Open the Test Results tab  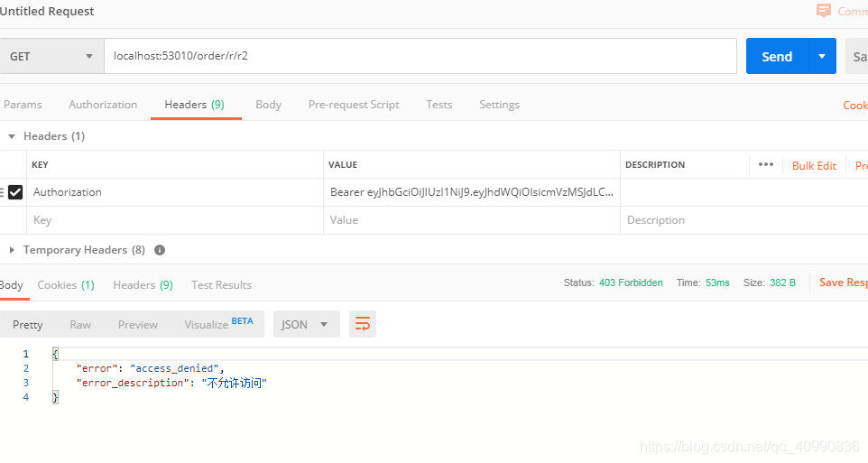click(221, 285)
